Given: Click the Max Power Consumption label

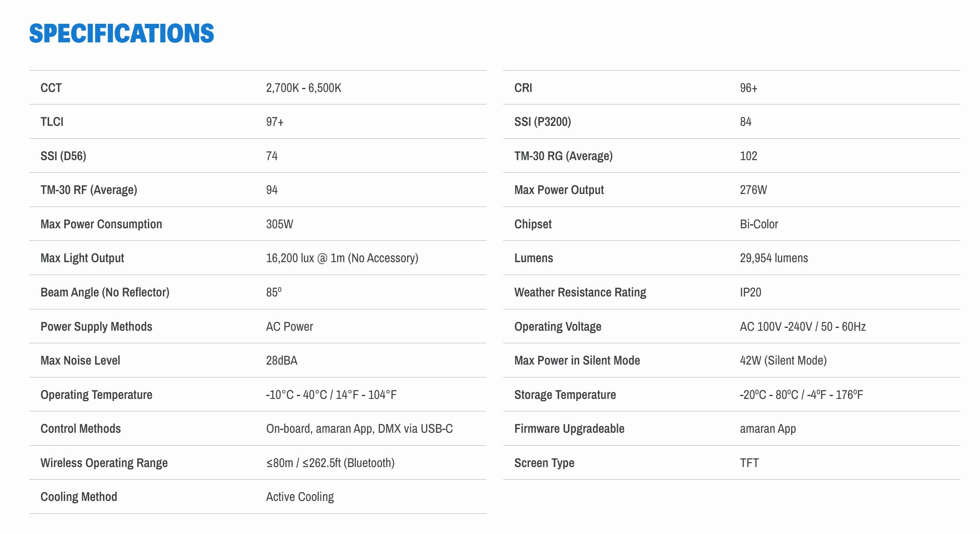Looking at the screenshot, I should pos(101,224).
